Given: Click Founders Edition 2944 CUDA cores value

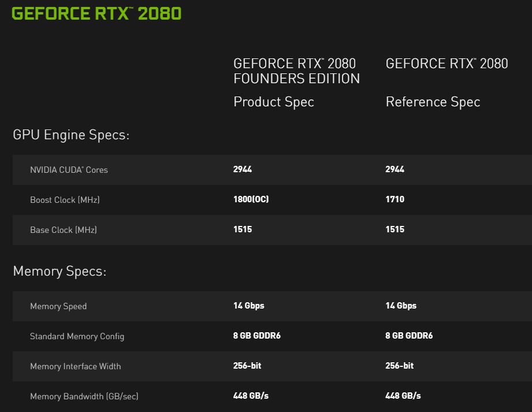Looking at the screenshot, I should pyautogui.click(x=243, y=169).
